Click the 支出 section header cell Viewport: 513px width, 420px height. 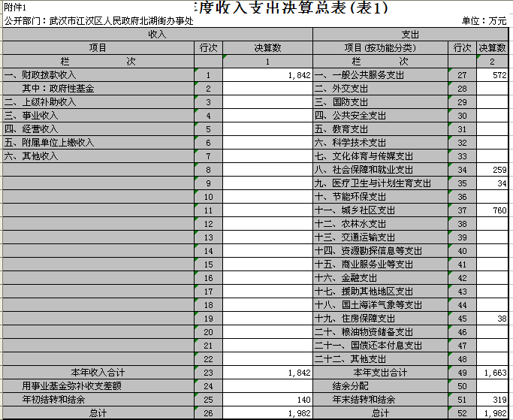[411, 35]
